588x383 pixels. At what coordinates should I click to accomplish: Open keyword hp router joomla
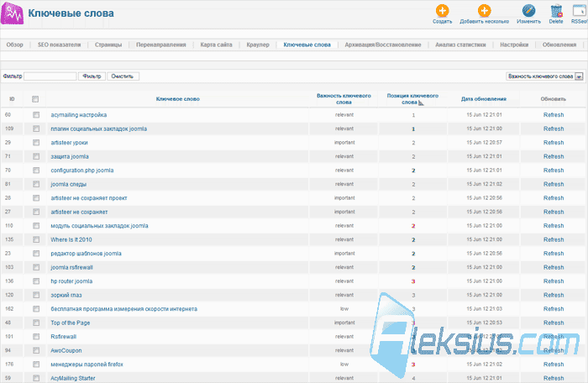pos(71,281)
